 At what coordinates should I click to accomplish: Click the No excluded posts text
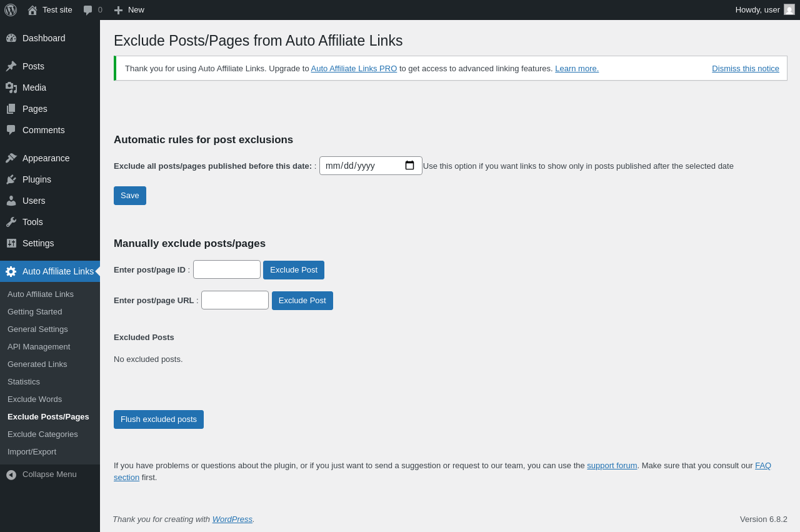click(148, 359)
